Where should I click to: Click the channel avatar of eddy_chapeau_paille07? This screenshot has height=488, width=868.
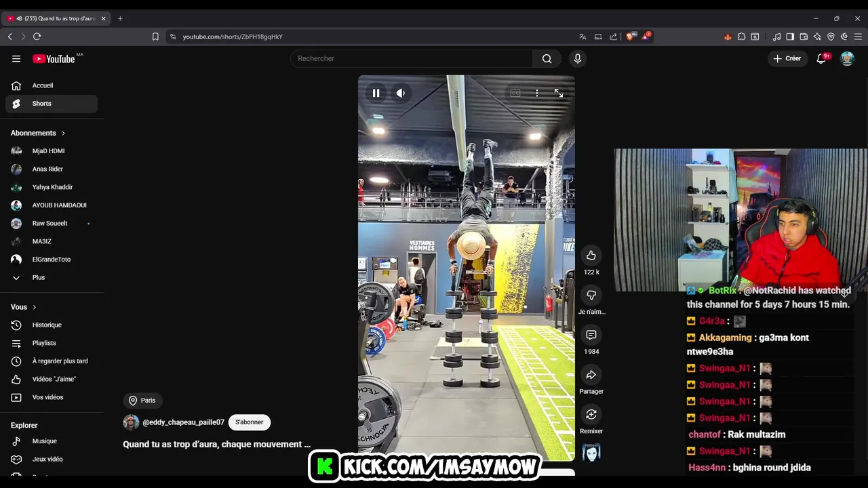coord(131,422)
